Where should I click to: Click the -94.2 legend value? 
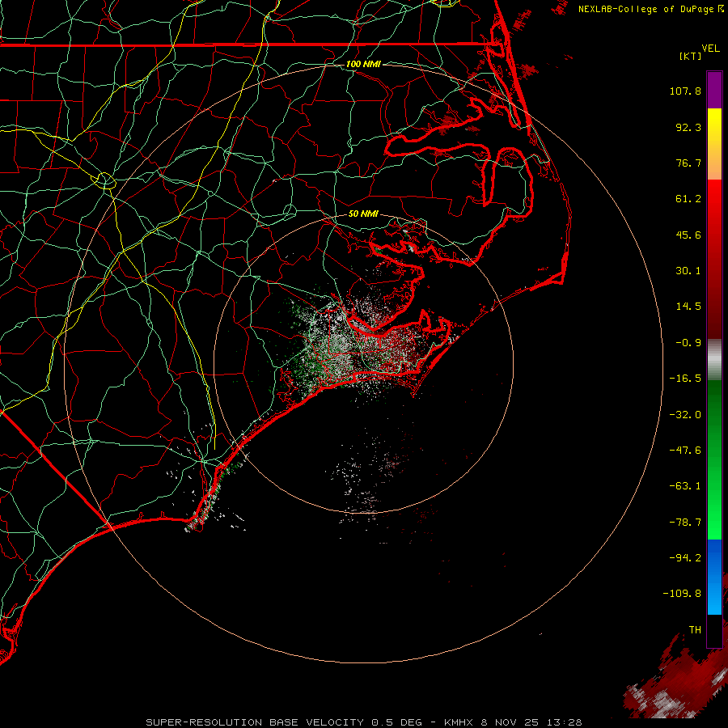tap(685, 558)
